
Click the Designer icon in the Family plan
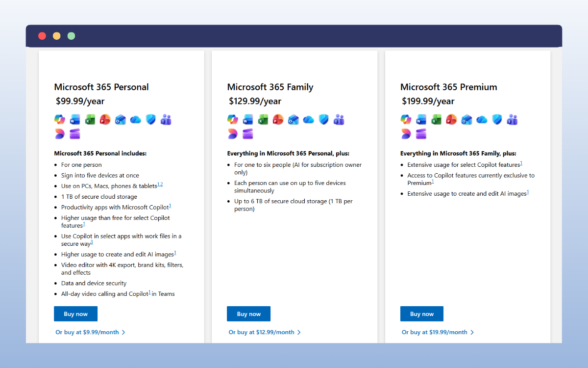(x=232, y=134)
